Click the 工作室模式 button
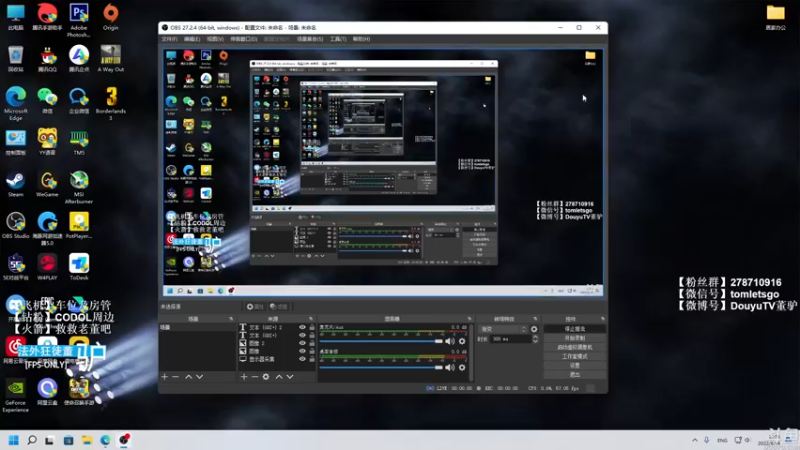 [x=575, y=357]
